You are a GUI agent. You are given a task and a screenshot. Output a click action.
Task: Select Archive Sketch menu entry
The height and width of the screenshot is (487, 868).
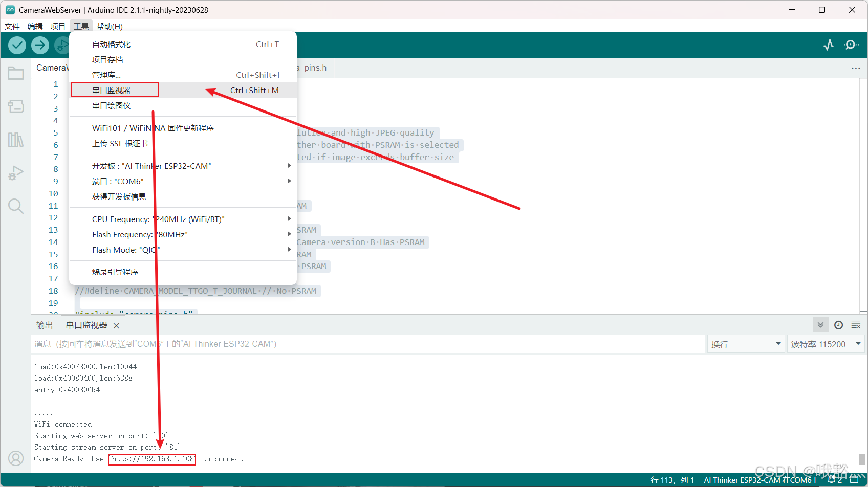pyautogui.click(x=183, y=60)
